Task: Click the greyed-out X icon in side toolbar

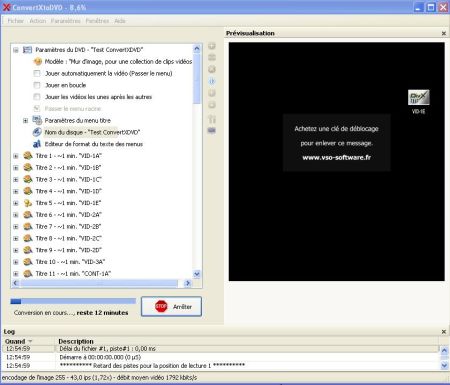Action: coord(212,69)
